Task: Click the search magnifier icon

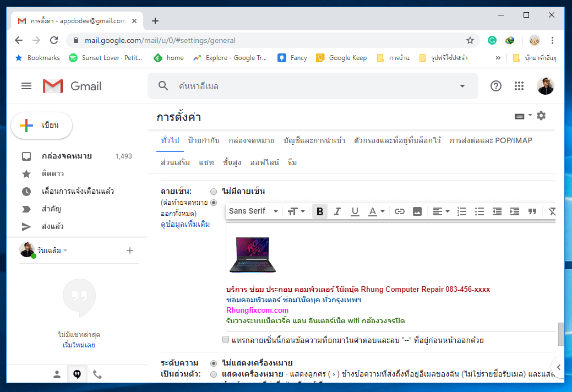Action: [163, 86]
